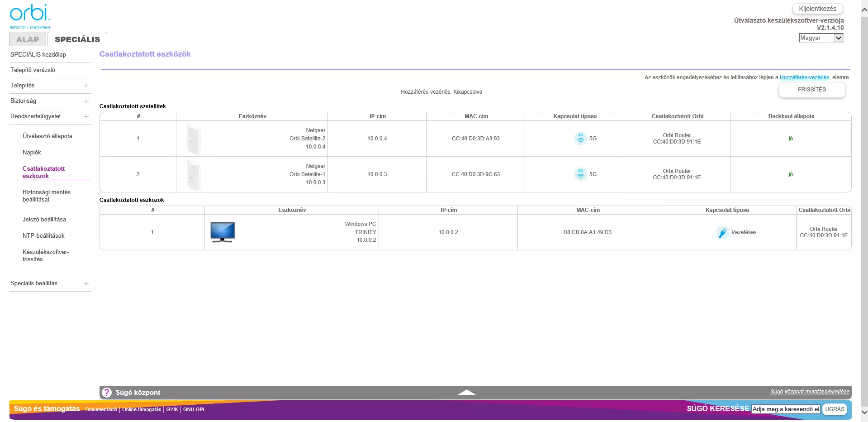Image resolution: width=868 pixels, height=422 pixels.
Task: Open Naplók page
Action: pos(32,152)
